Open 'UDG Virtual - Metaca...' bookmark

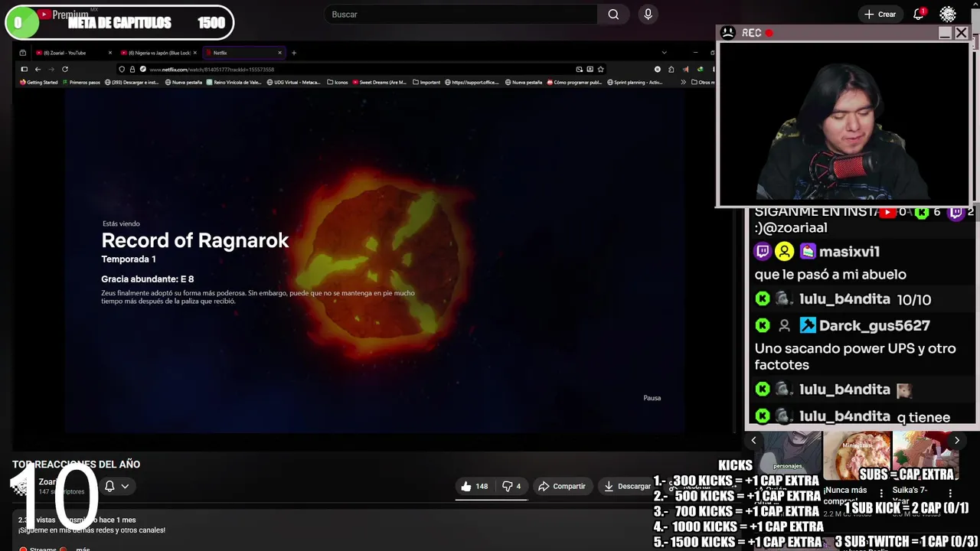[294, 82]
